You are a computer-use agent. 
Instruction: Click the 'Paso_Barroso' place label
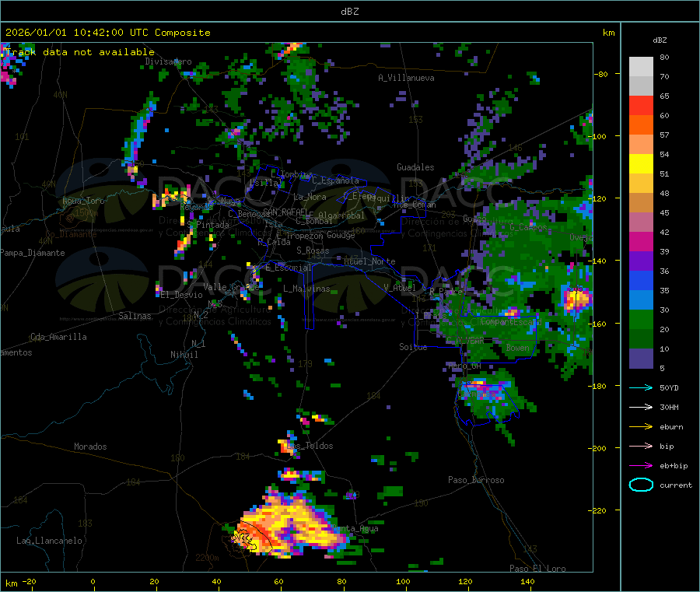click(476, 480)
